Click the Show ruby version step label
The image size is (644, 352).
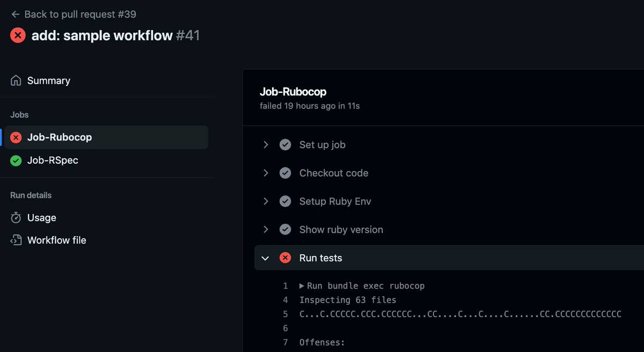(x=341, y=230)
